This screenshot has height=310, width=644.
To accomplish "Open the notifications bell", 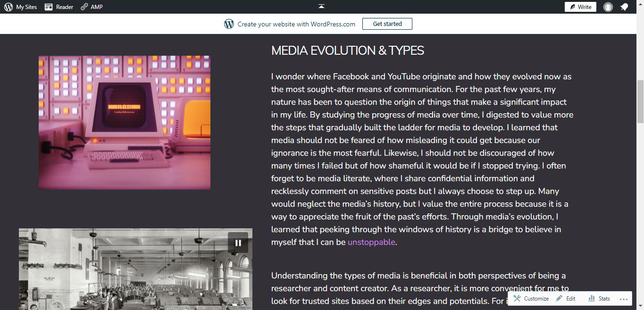I will 624,7.
